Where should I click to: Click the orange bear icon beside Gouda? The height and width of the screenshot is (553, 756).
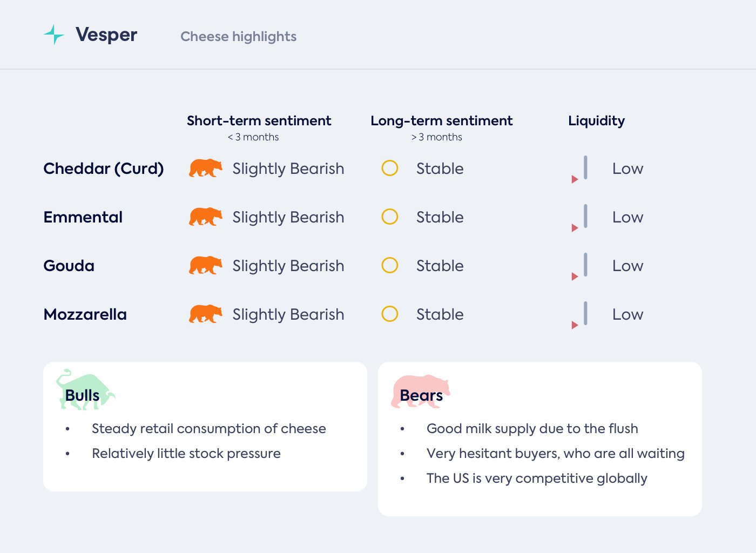click(205, 265)
